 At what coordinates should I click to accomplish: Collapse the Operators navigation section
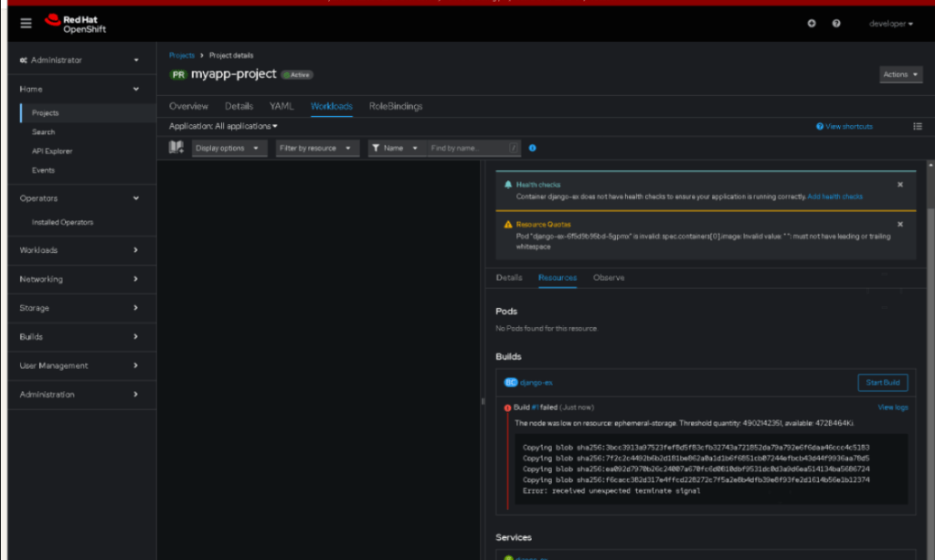click(x=79, y=198)
